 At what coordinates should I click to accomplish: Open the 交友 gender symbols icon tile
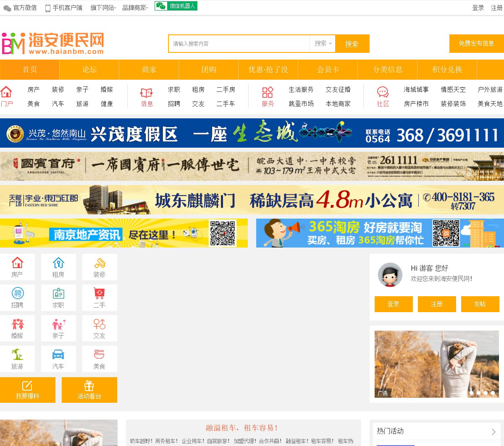pos(100,328)
